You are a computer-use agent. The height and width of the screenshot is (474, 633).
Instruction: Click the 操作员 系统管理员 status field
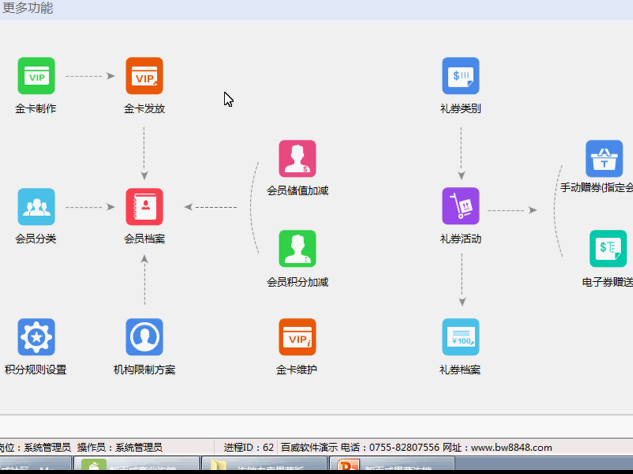[x=119, y=447]
